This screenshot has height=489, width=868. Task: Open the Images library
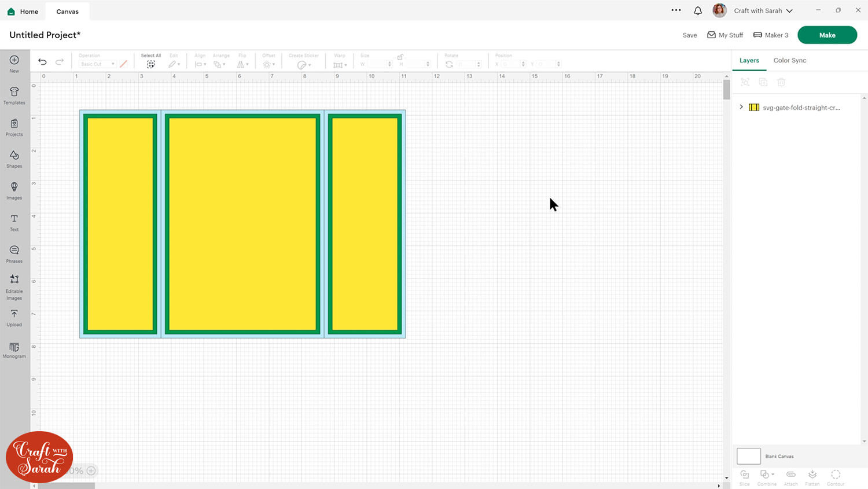coord(14,190)
